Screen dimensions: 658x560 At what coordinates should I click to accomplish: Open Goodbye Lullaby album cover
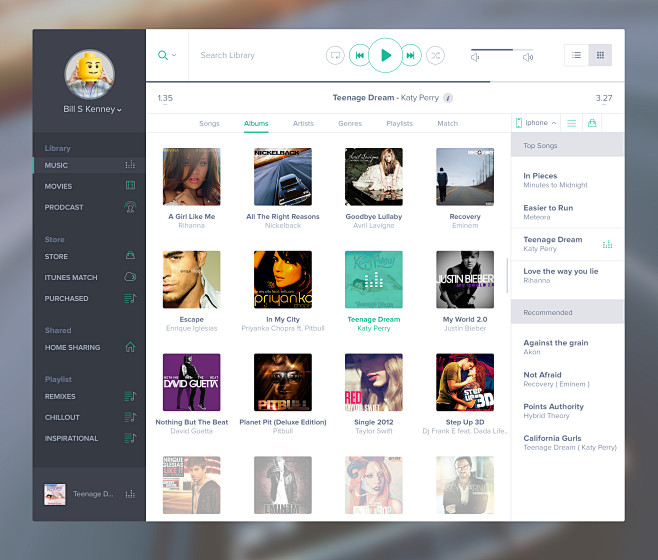[x=374, y=177]
